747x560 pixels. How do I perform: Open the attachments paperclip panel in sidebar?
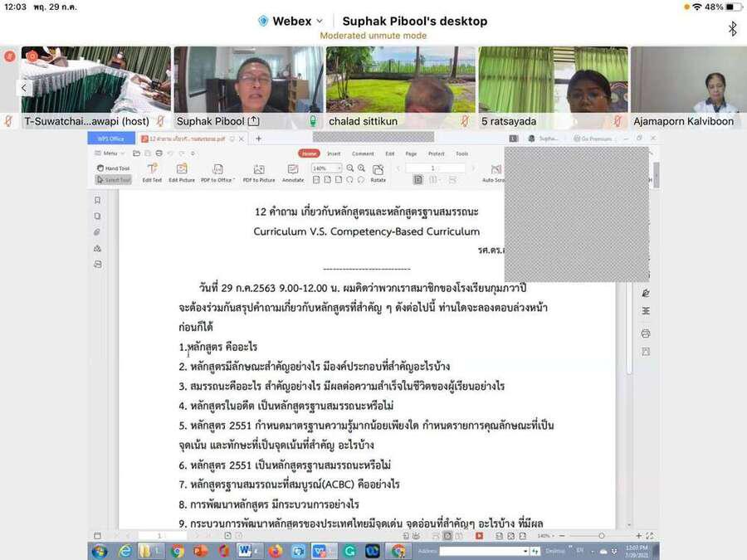pyautogui.click(x=97, y=232)
